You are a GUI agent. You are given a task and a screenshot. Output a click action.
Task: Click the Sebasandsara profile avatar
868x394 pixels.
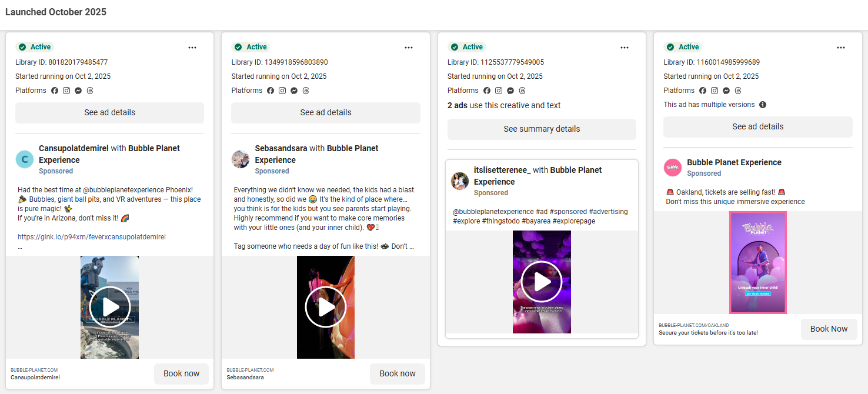241,159
